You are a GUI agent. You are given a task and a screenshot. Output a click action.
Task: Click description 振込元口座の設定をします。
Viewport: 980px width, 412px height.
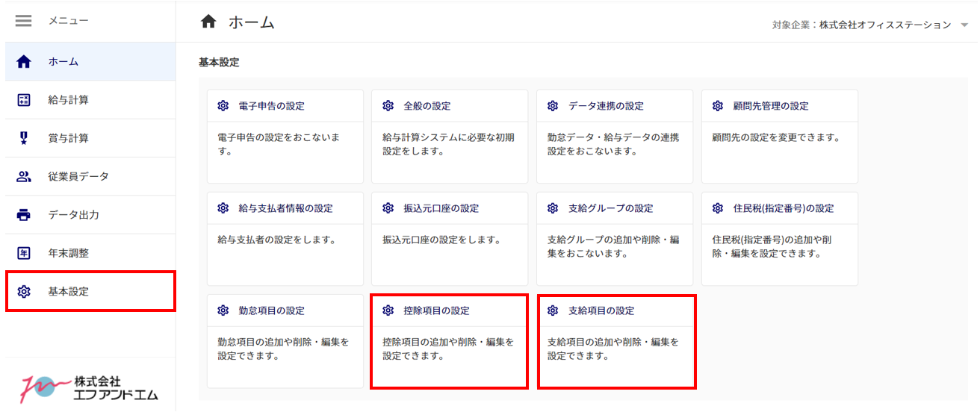[x=441, y=240]
